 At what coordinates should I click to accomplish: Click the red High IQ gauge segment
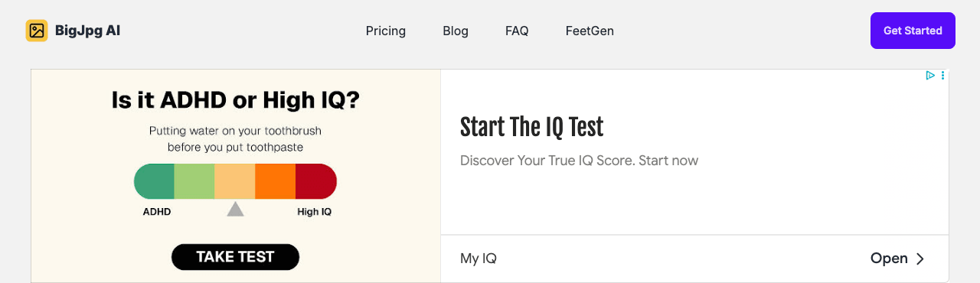(316, 181)
